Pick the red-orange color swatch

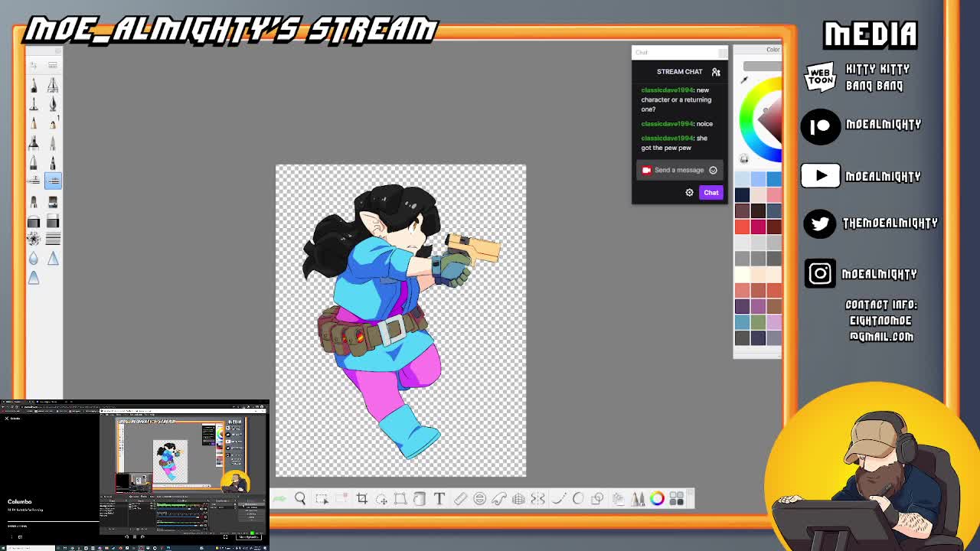(x=742, y=226)
